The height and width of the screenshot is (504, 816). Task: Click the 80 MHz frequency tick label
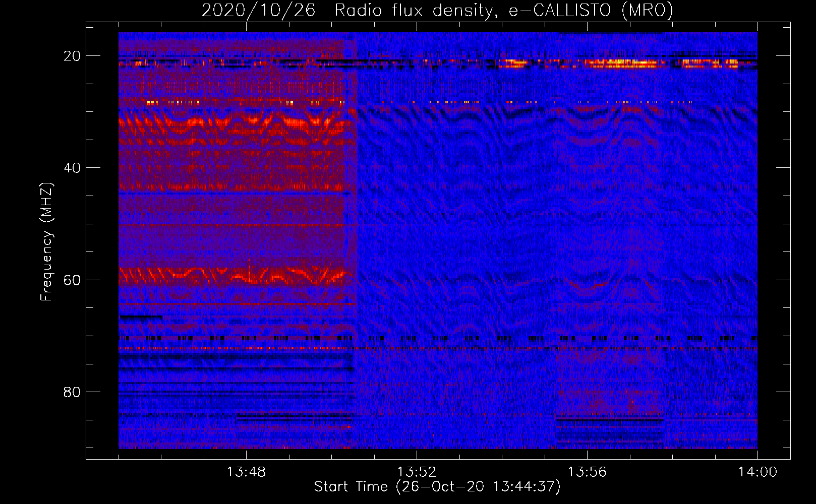pos(72,392)
